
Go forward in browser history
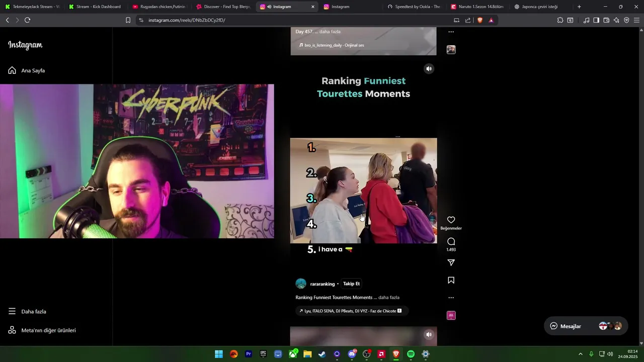(17, 20)
